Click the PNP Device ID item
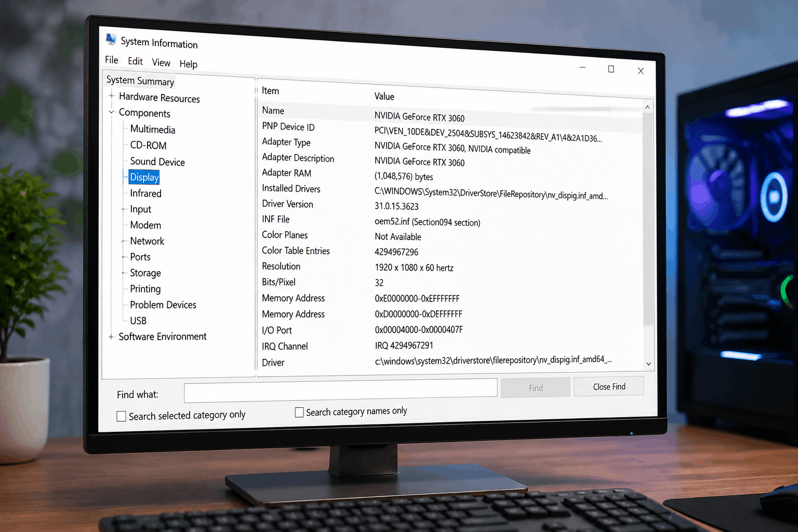This screenshot has height=532, width=798. point(288,127)
